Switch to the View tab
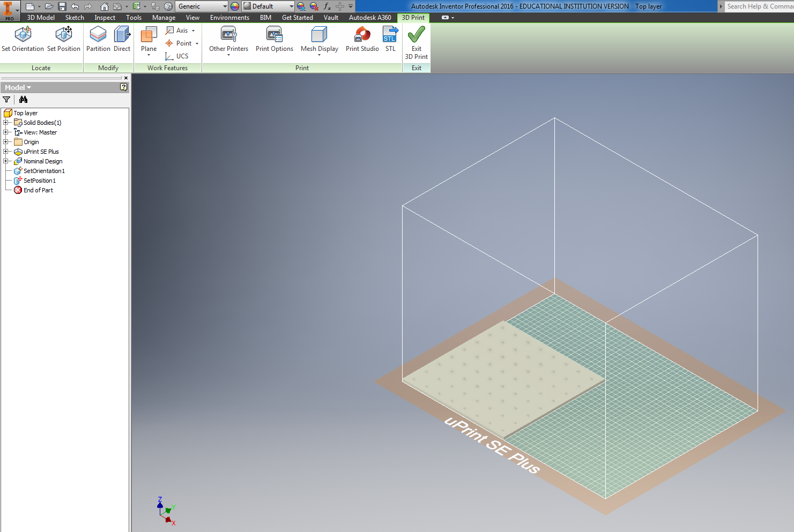The height and width of the screenshot is (532, 794). 192,18
